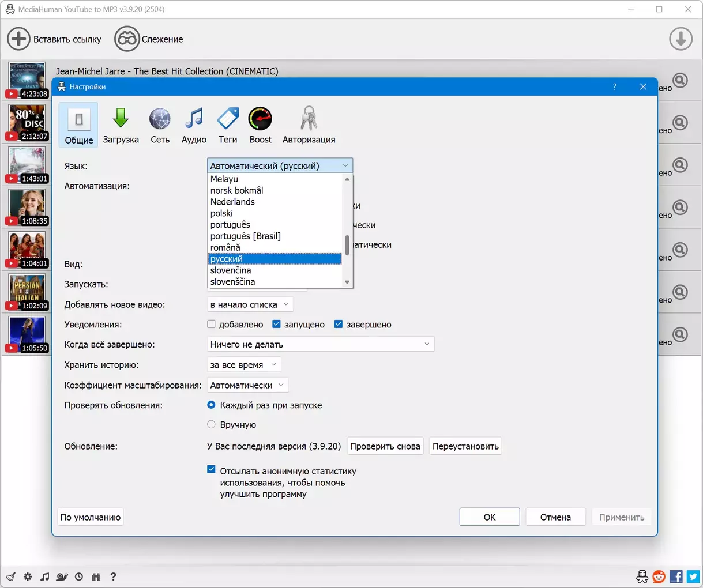
Task: Enable the добавлено notification checkbox
Action: point(212,325)
